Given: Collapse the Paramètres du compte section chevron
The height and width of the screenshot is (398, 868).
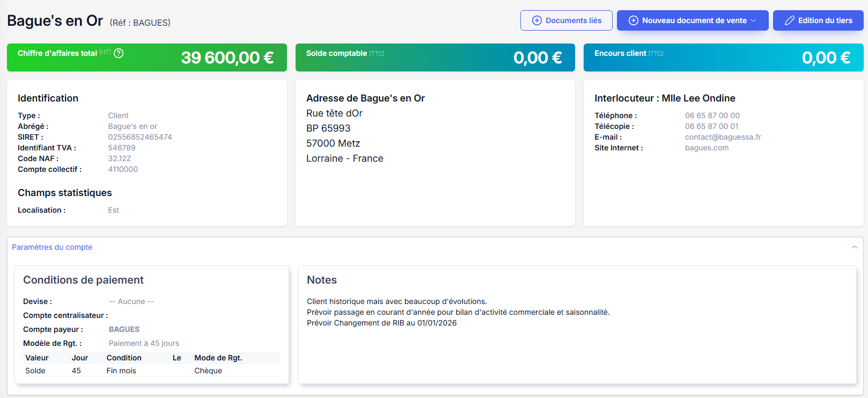Looking at the screenshot, I should pos(855,247).
